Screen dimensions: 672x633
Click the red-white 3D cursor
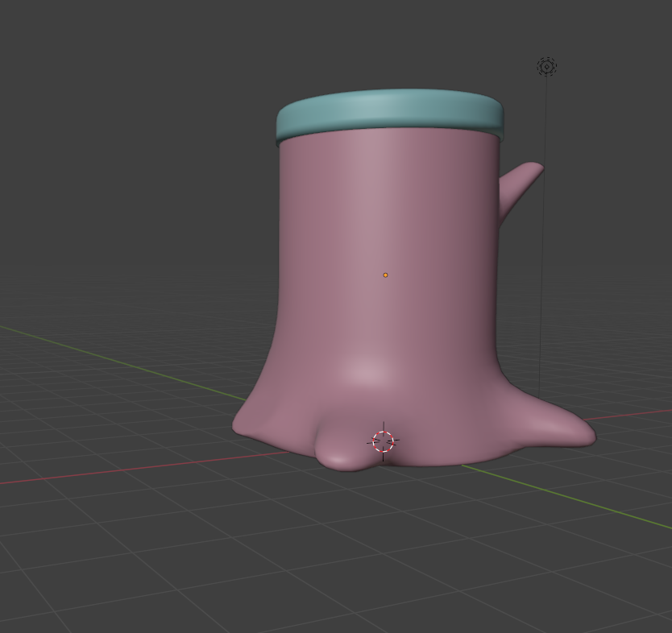[383, 441]
